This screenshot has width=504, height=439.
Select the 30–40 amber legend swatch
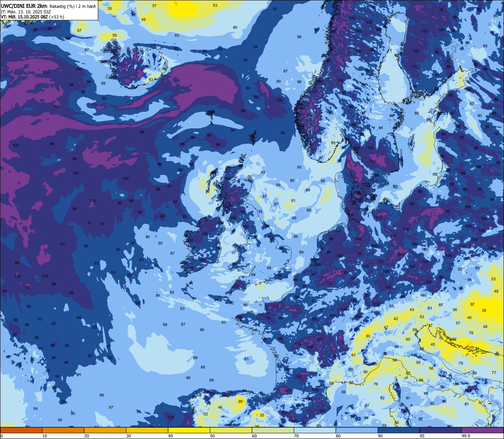pyautogui.click(x=147, y=430)
